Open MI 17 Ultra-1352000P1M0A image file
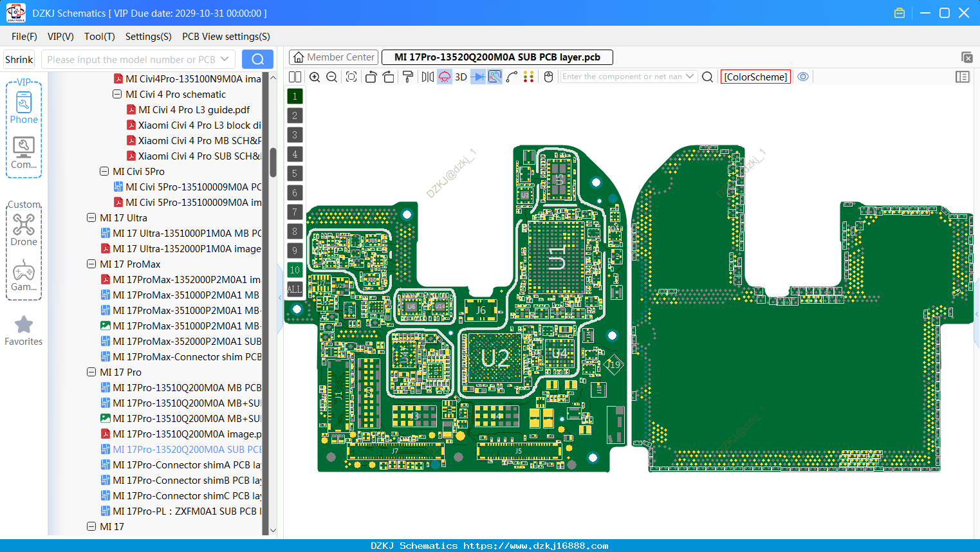The image size is (980, 552). [181, 248]
